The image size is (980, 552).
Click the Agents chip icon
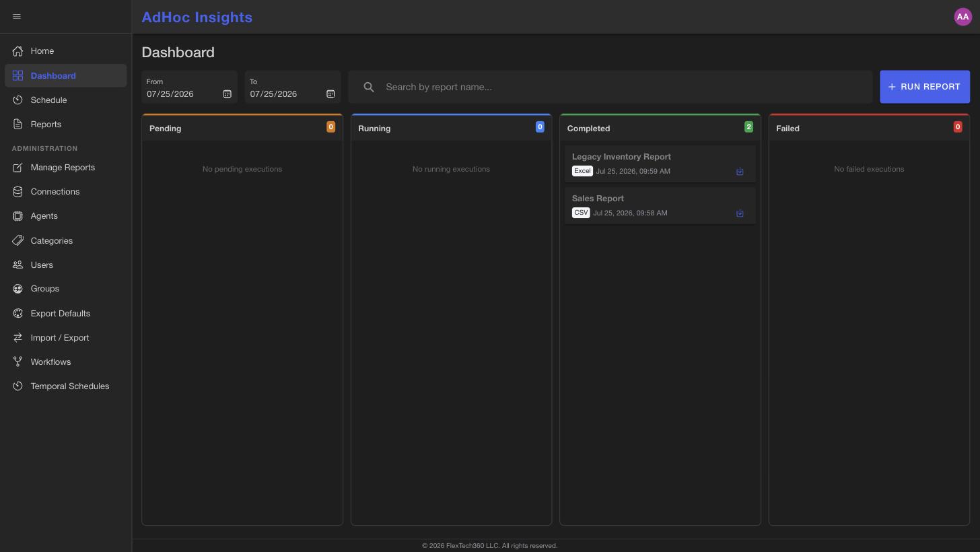pyautogui.click(x=17, y=216)
